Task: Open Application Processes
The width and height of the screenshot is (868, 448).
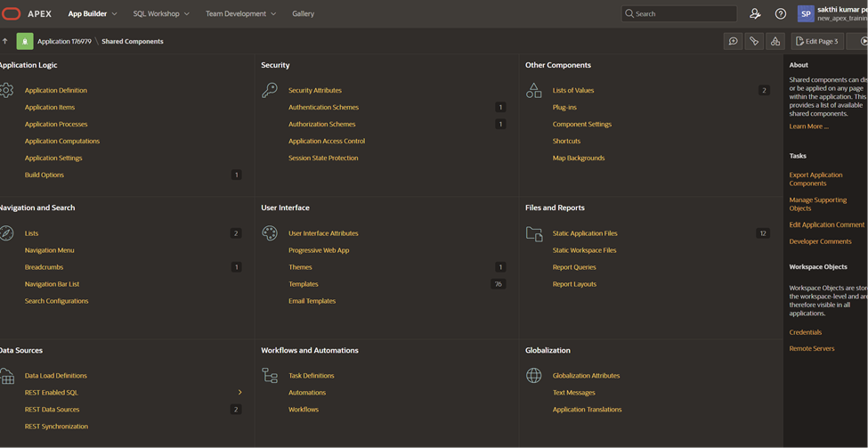Action: coord(56,124)
